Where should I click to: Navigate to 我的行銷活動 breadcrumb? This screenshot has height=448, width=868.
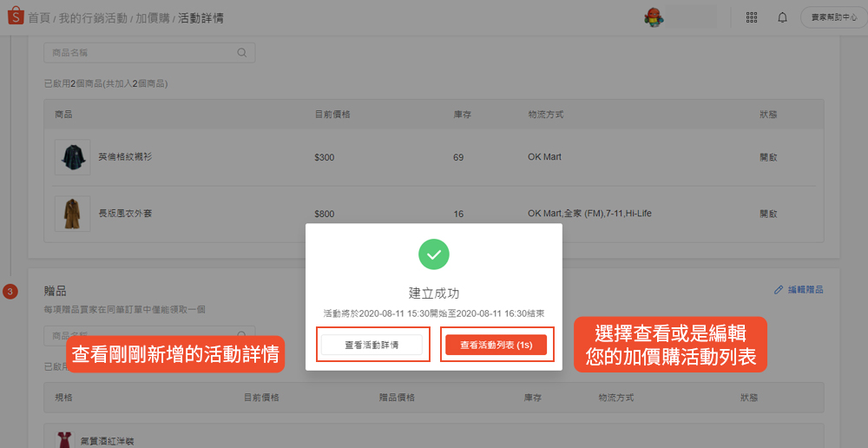point(93,17)
